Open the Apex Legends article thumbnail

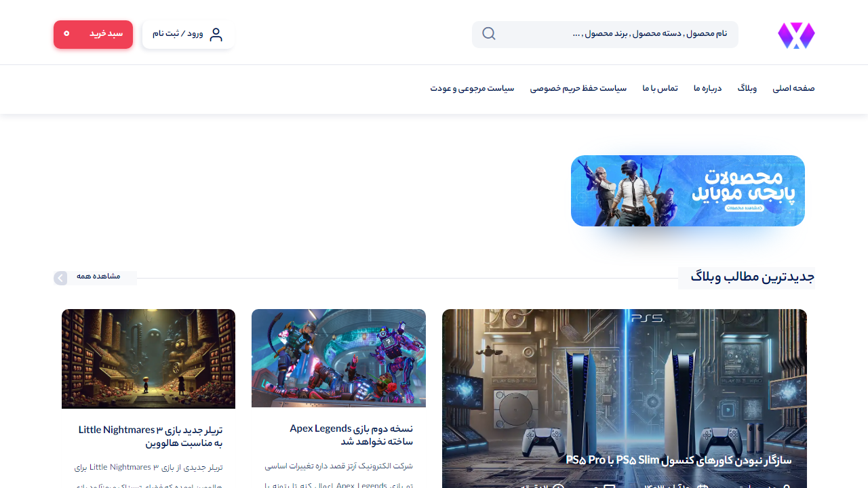pyautogui.click(x=338, y=358)
